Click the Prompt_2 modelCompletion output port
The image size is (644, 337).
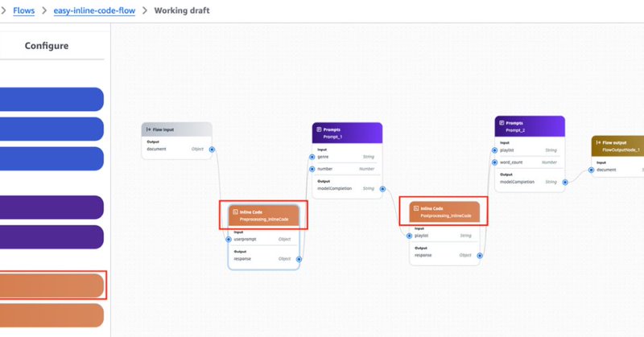coord(565,182)
